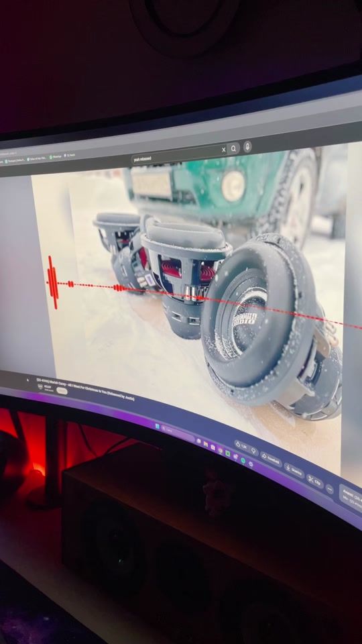
Task: Start voice search with the microphone icon
Action: click(x=247, y=147)
